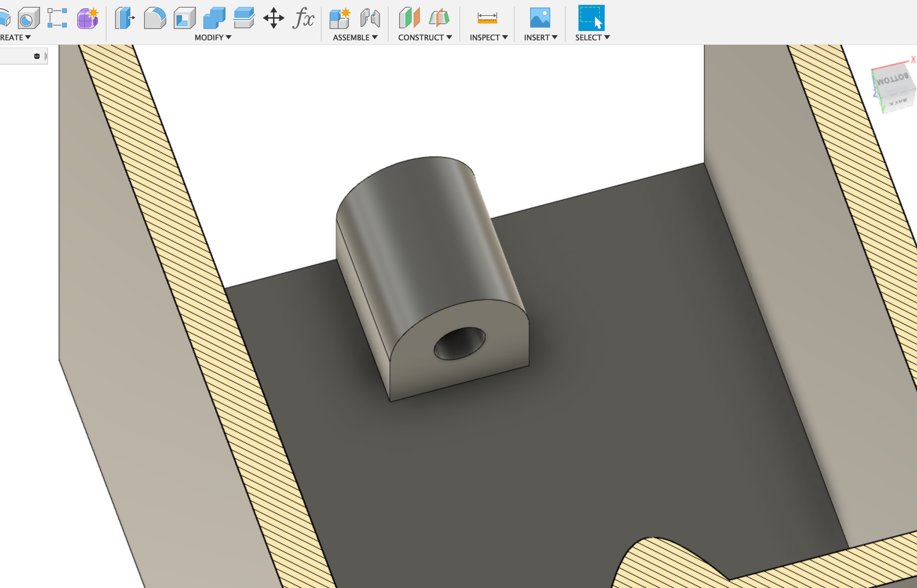
Task: Activate the Select window tool icon
Action: coord(591,18)
